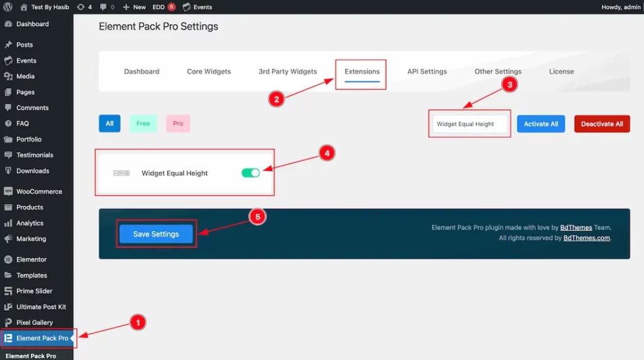The width and height of the screenshot is (644, 360).
Task: Click the Marketing megaphone icon
Action: 8,239
